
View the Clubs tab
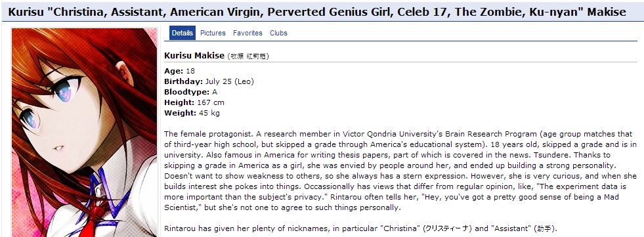(278, 33)
